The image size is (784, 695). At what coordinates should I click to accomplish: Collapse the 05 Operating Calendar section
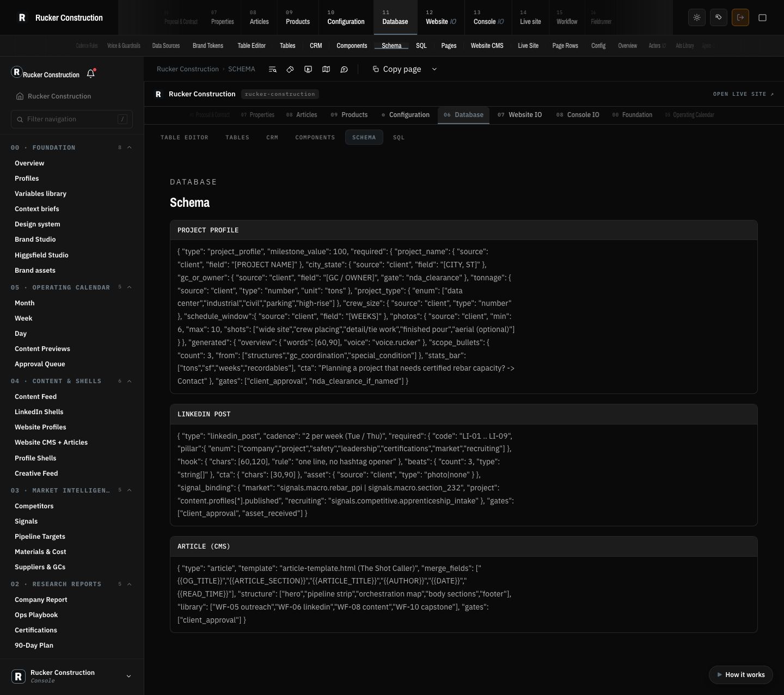coord(130,287)
